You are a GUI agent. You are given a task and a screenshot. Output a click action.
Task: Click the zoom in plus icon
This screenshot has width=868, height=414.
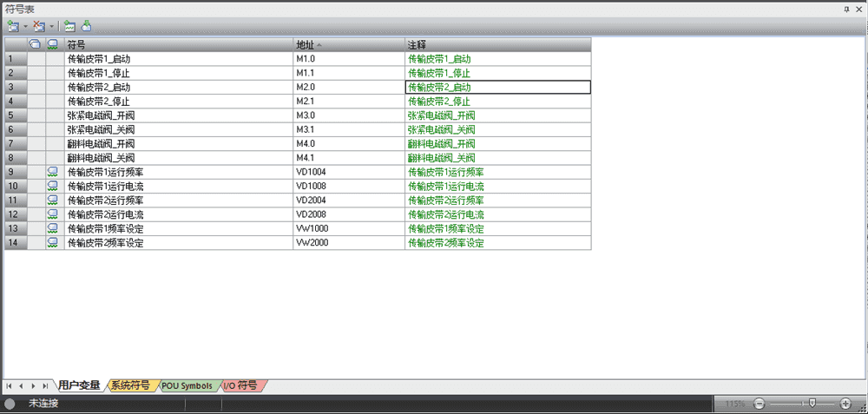coord(846,404)
